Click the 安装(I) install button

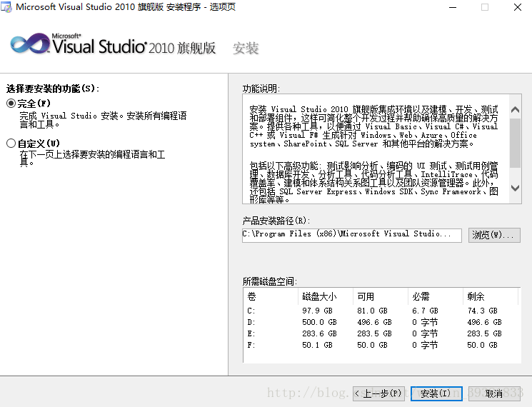tap(436, 393)
